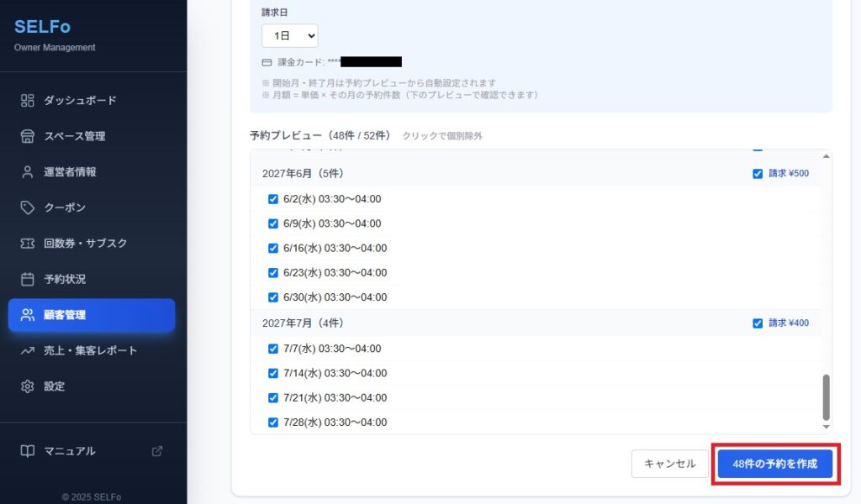861x504 pixels.
Task: Open the 請求日 1日 dropdown
Action: (x=290, y=36)
